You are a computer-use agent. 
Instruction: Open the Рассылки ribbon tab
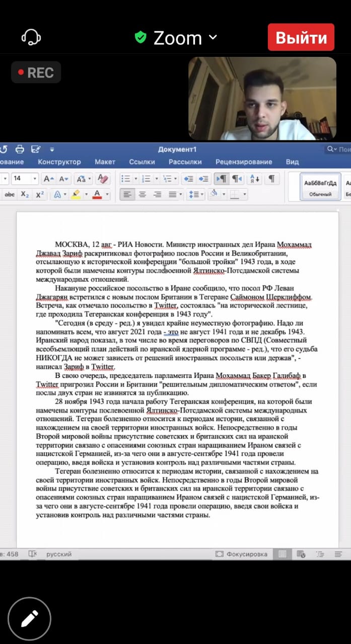click(185, 162)
